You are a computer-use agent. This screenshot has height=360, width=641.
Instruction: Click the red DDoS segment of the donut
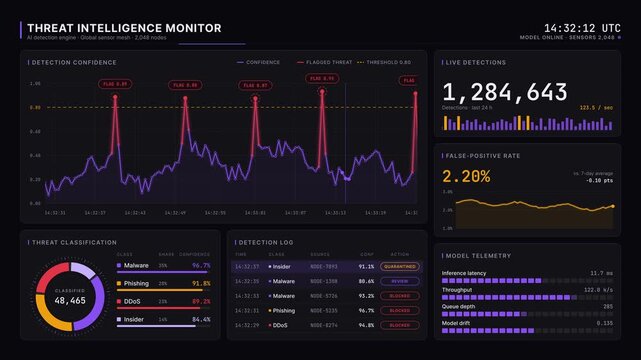(x=50, y=276)
